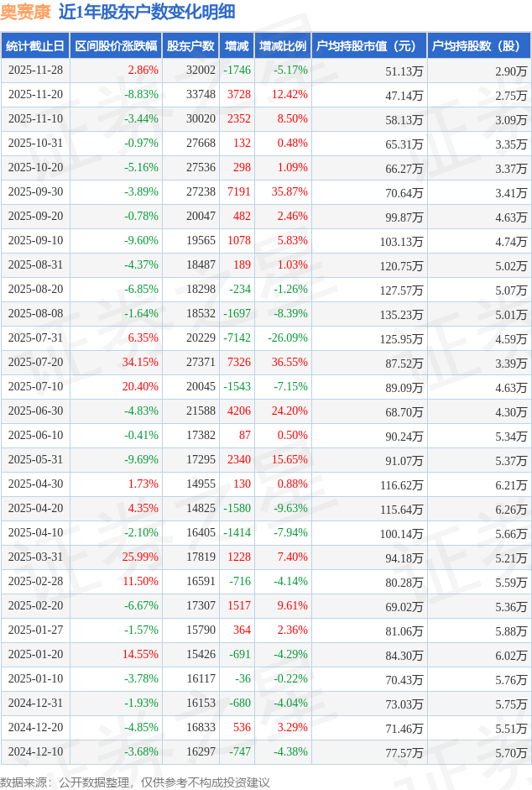Image resolution: width=532 pixels, height=790 pixels.
Task: Select the 统计截止日 column header
Action: coord(34,46)
